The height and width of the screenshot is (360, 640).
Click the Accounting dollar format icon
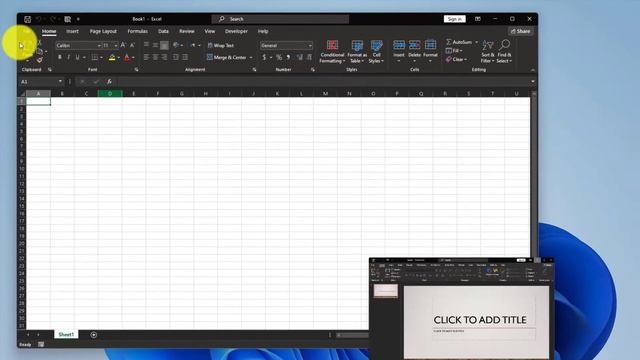[x=264, y=58]
